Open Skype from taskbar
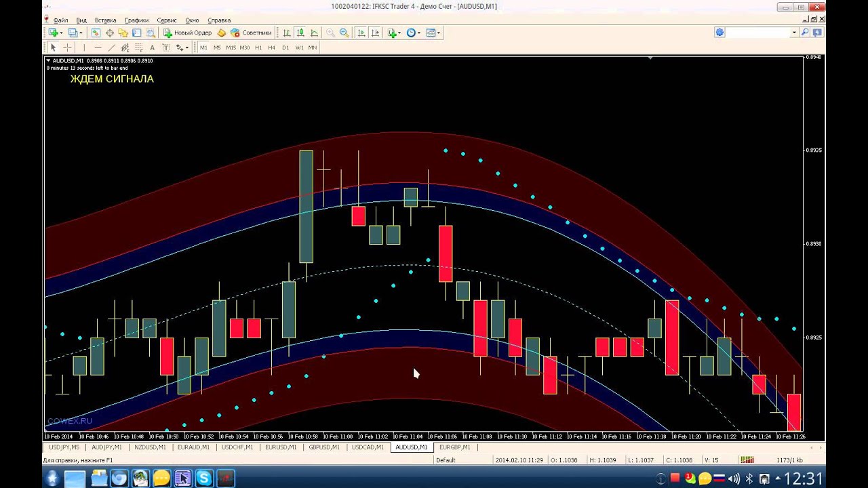 click(x=204, y=479)
